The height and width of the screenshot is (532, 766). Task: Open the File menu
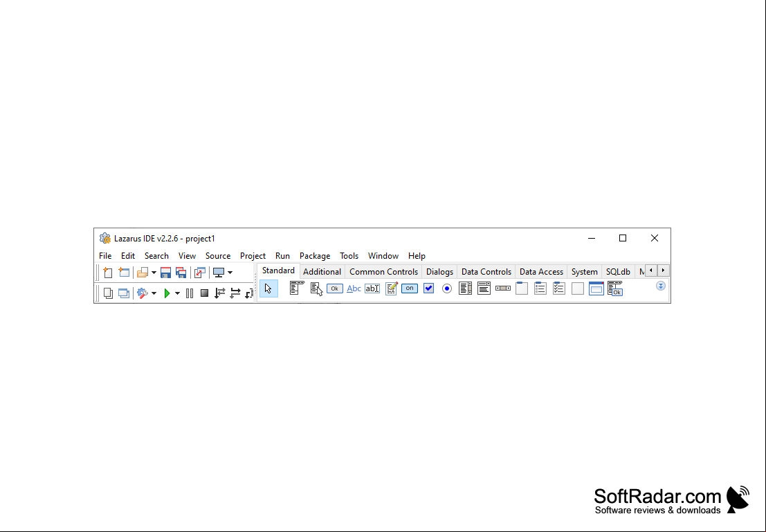click(x=105, y=255)
